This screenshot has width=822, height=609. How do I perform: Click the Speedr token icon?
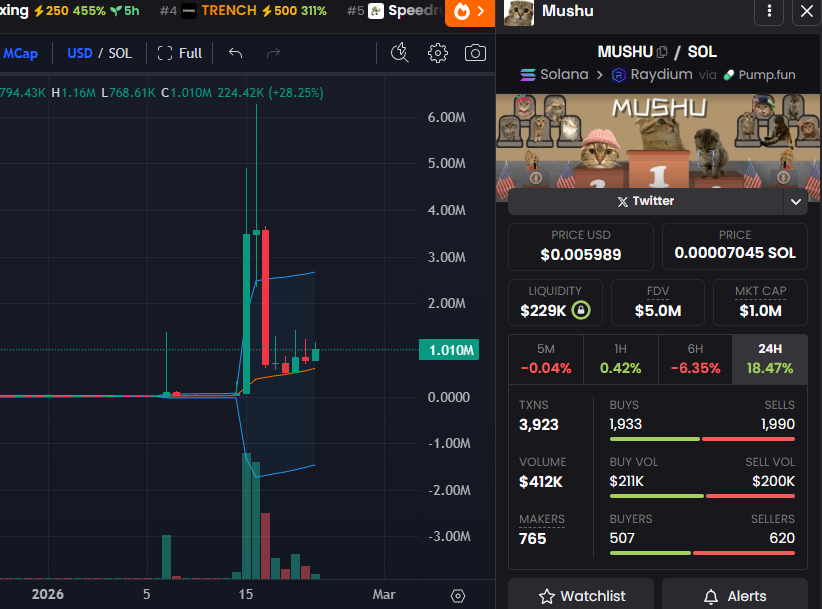tap(376, 11)
